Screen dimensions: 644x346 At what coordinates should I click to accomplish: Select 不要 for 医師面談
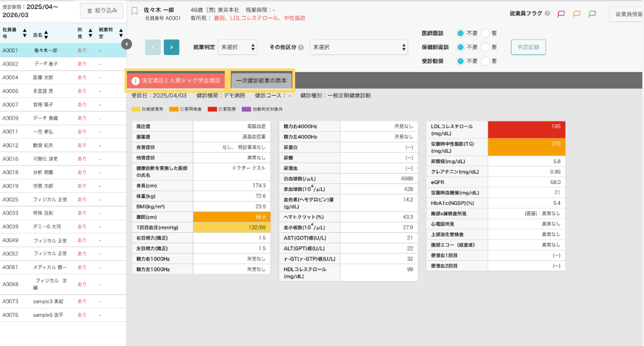tap(460, 33)
